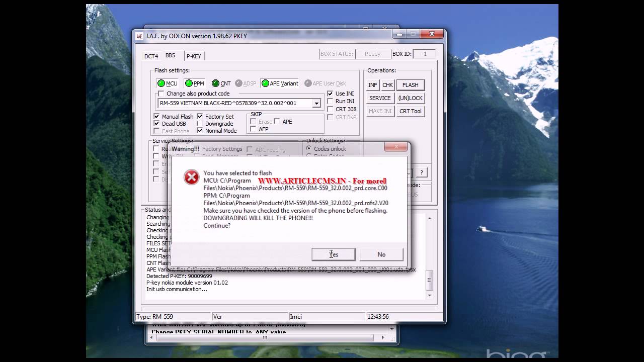Click the red error icon in Warning dialog
Screen dimensions: 644x362
click(191, 177)
